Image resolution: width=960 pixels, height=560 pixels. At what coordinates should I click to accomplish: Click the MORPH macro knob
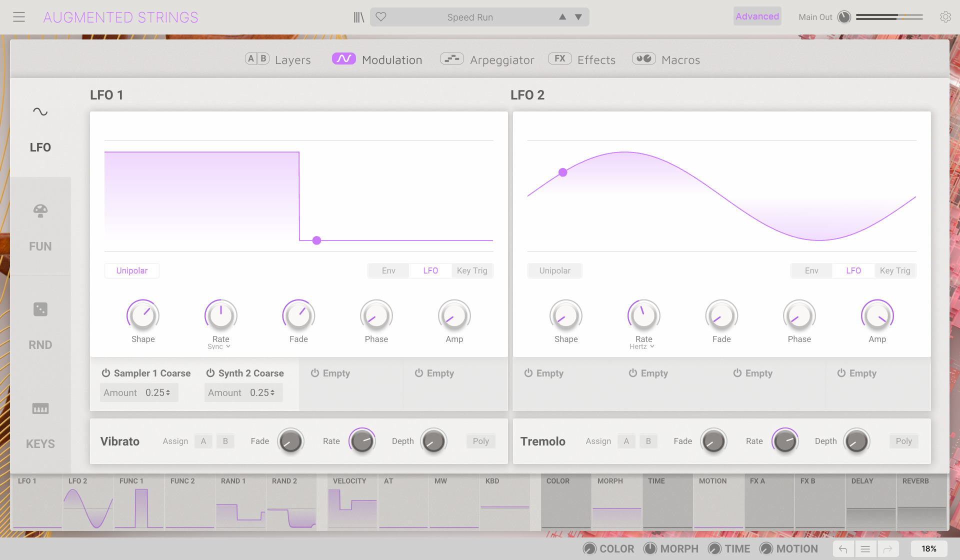click(650, 548)
